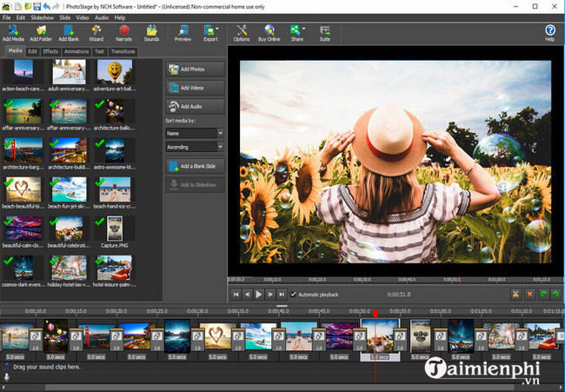
Task: Expand the Ascending order dropdown
Action: [220, 147]
